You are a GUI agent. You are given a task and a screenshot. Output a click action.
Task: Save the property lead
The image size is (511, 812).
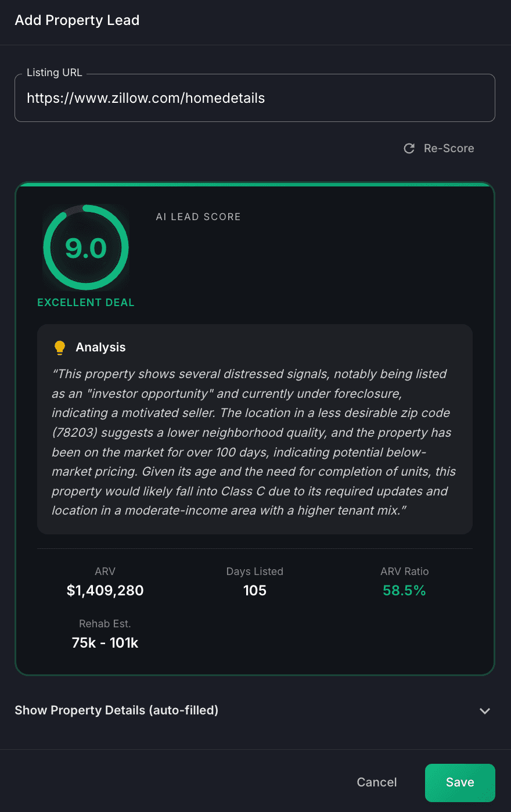point(460,782)
